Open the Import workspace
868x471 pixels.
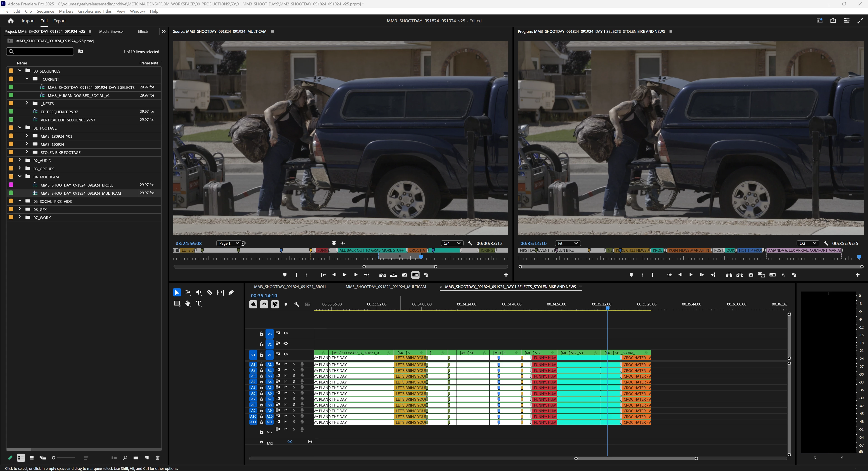pos(28,21)
